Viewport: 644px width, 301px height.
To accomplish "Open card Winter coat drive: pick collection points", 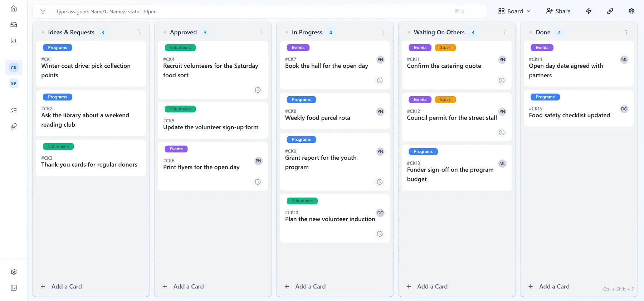I will pos(91,63).
